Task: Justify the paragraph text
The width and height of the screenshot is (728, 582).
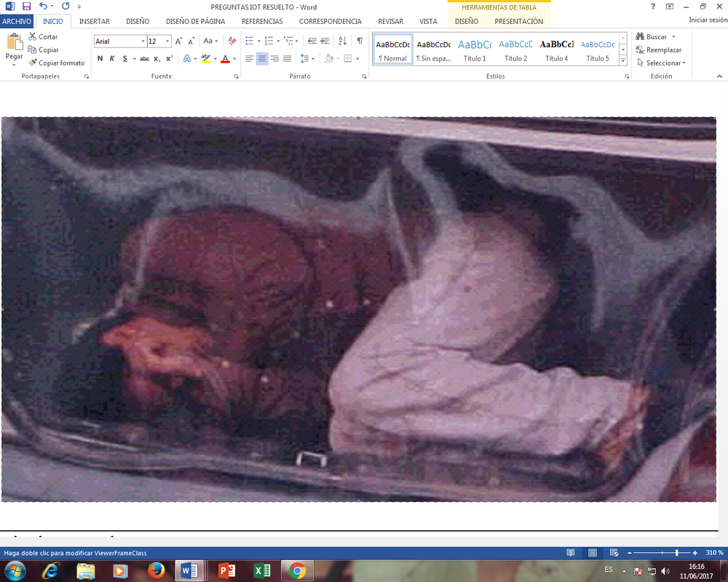Action: tap(287, 58)
